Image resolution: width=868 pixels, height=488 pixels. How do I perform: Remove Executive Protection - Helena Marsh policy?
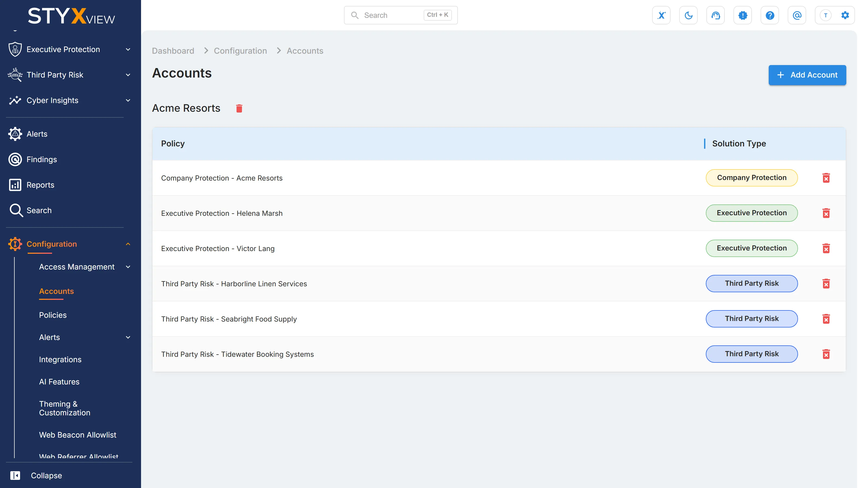coord(826,213)
